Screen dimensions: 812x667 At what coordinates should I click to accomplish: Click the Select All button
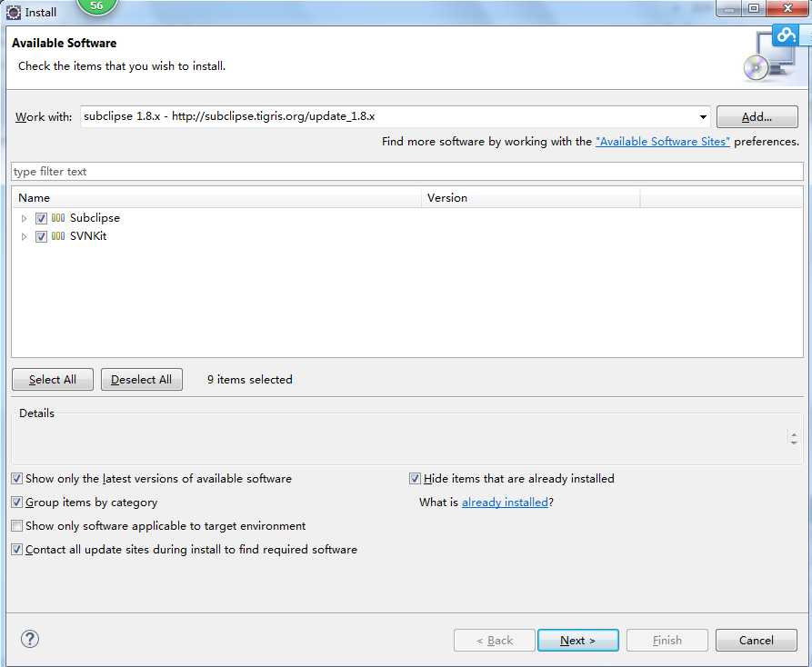coord(53,379)
